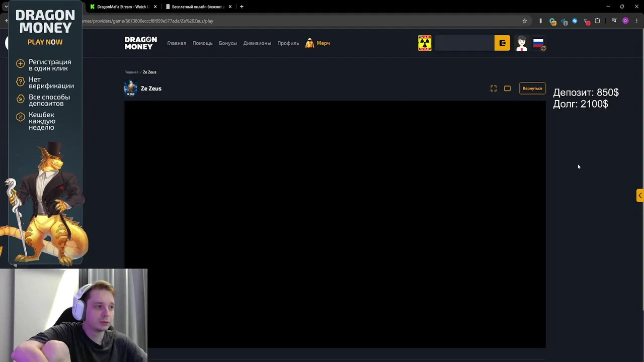Open the Chrome profile avatar

tap(625, 21)
